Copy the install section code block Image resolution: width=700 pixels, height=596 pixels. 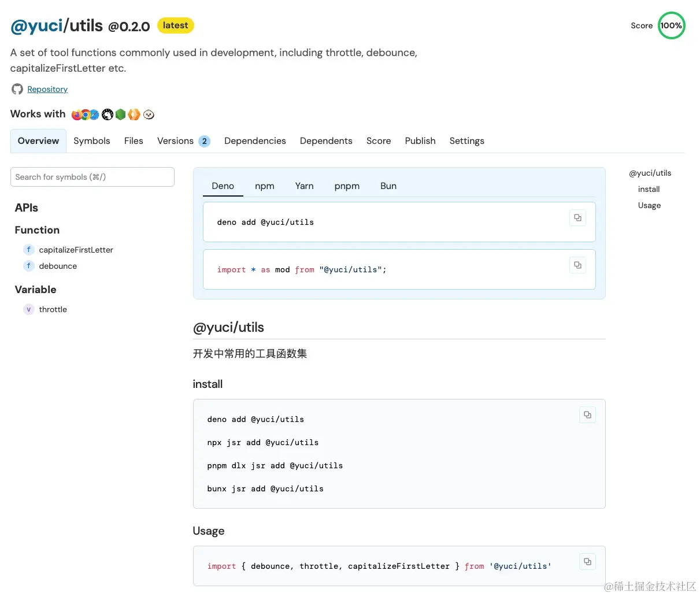point(587,415)
